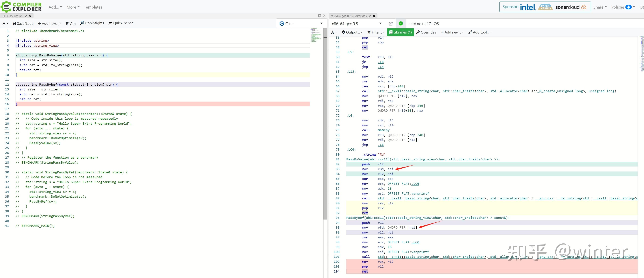Click the green compilation status checkmark

pyautogui.click(x=401, y=24)
